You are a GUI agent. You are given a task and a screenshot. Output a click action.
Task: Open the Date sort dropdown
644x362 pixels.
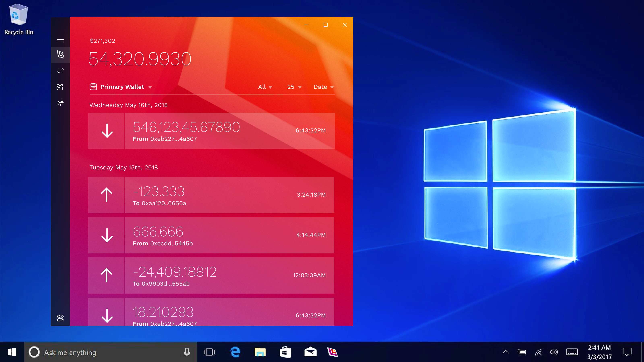(324, 87)
